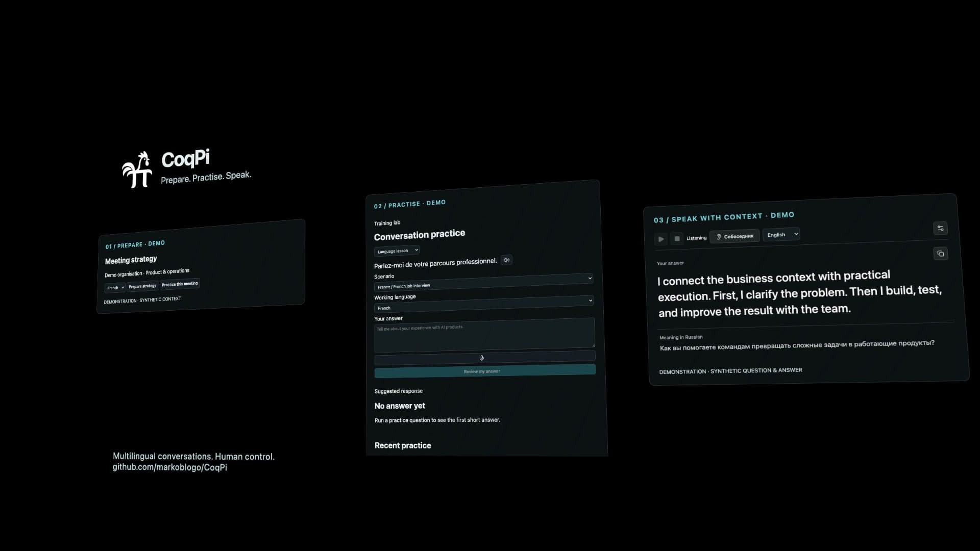Click 'Prepare. Practise. Speak.' tagline
The height and width of the screenshot is (551, 980).
[x=206, y=177]
